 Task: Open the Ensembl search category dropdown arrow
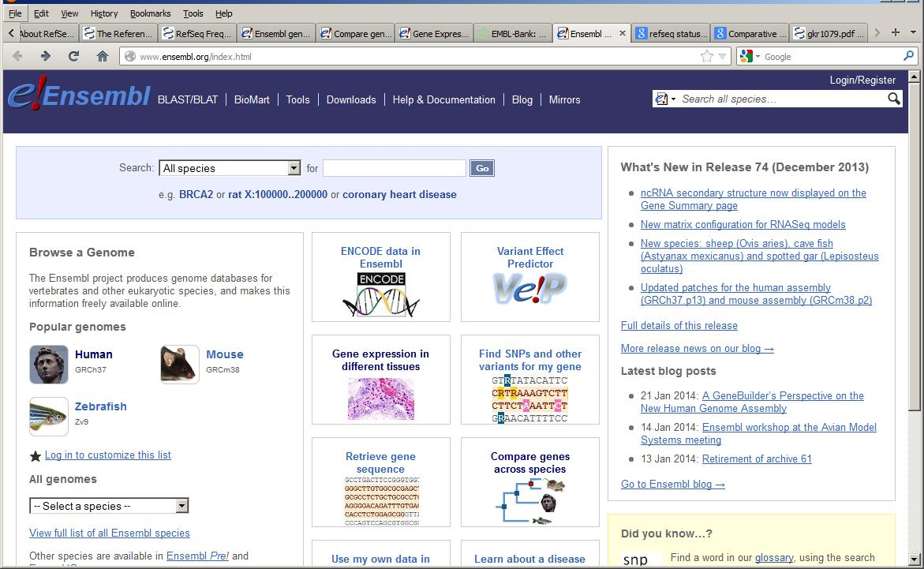point(674,99)
